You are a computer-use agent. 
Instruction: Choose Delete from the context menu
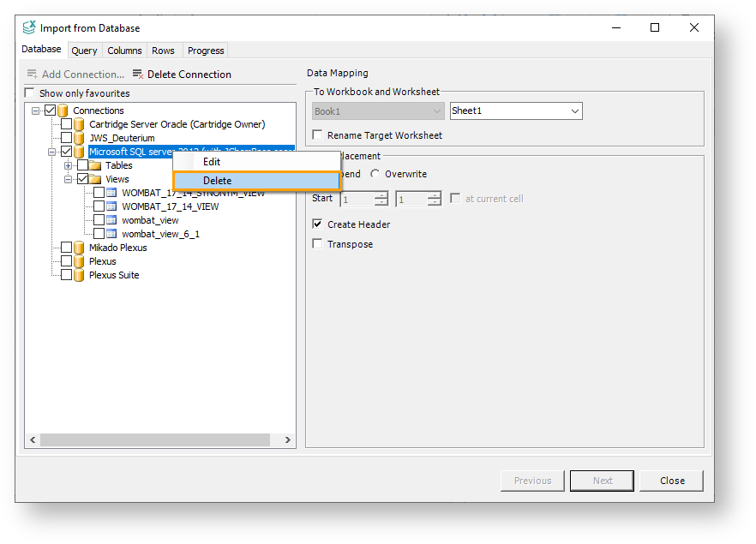point(256,181)
